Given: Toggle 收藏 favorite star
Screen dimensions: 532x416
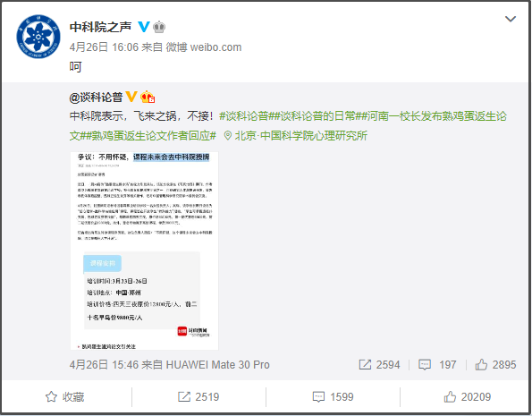Looking at the screenshot, I should [x=64, y=396].
